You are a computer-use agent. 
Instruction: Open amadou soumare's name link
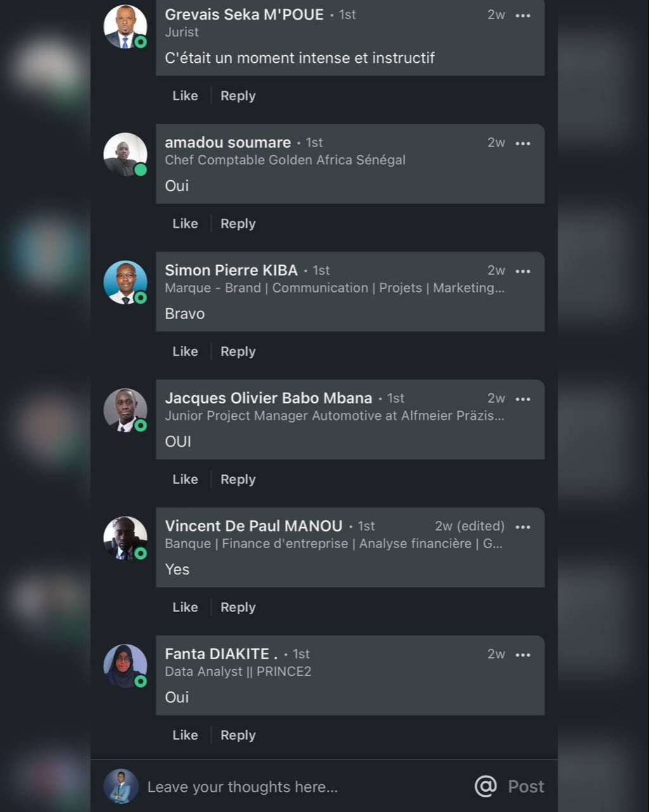(x=228, y=143)
